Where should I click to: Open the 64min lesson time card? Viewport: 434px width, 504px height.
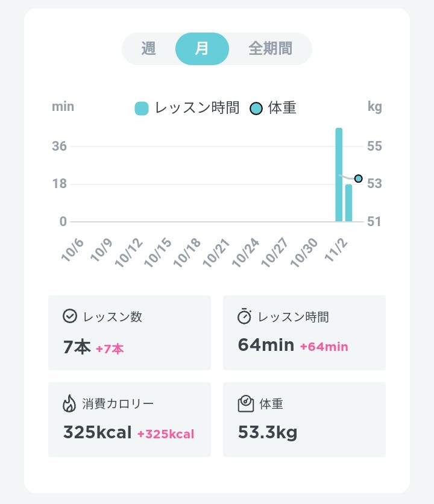point(304,333)
